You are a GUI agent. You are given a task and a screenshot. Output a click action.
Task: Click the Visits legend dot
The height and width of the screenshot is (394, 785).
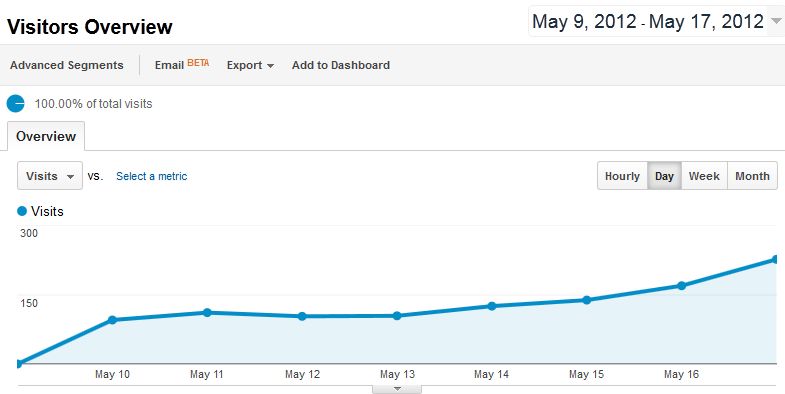pyautogui.click(x=22, y=211)
